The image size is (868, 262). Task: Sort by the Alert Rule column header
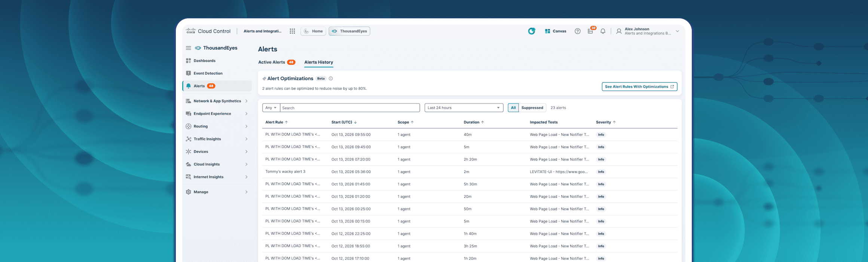click(276, 122)
